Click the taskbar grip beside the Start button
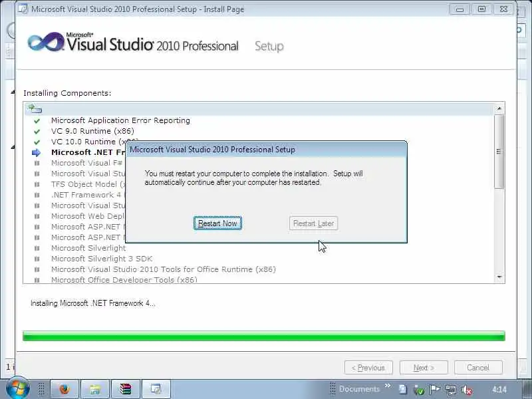Viewport: 532px width, 399px height. pos(41,389)
